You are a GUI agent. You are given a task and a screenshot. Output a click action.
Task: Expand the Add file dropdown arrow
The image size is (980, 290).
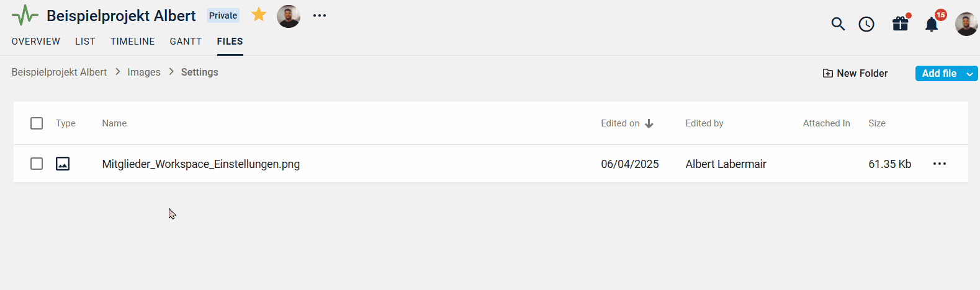click(x=969, y=74)
